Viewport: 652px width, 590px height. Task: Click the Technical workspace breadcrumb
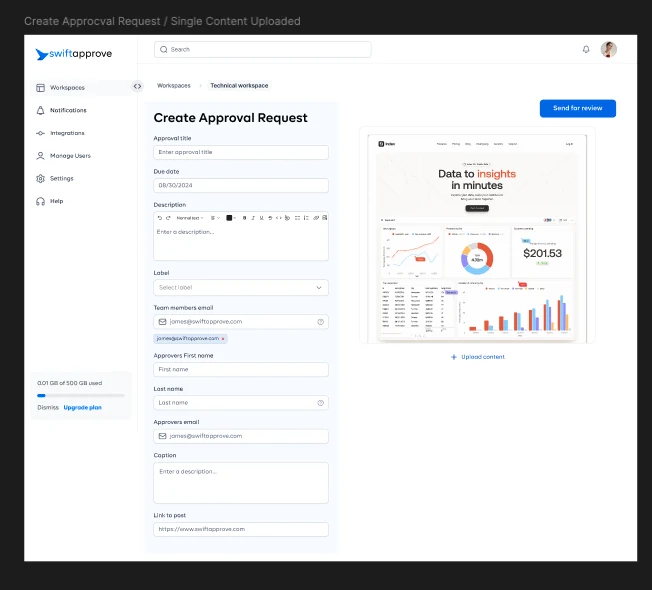coord(239,86)
